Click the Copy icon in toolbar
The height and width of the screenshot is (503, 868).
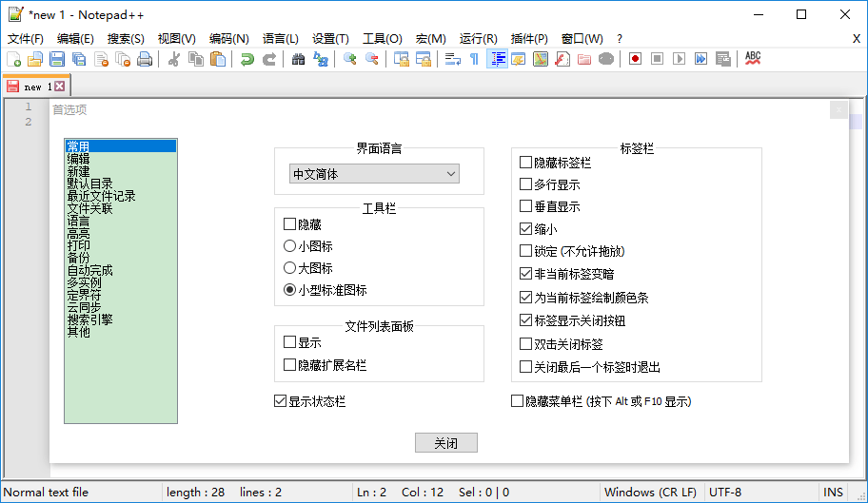tap(196, 59)
